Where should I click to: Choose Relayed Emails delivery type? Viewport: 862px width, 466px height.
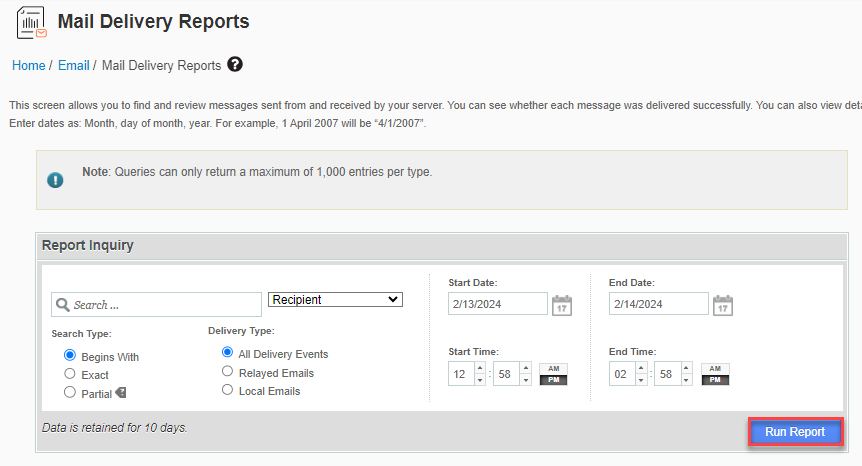[x=229, y=372]
